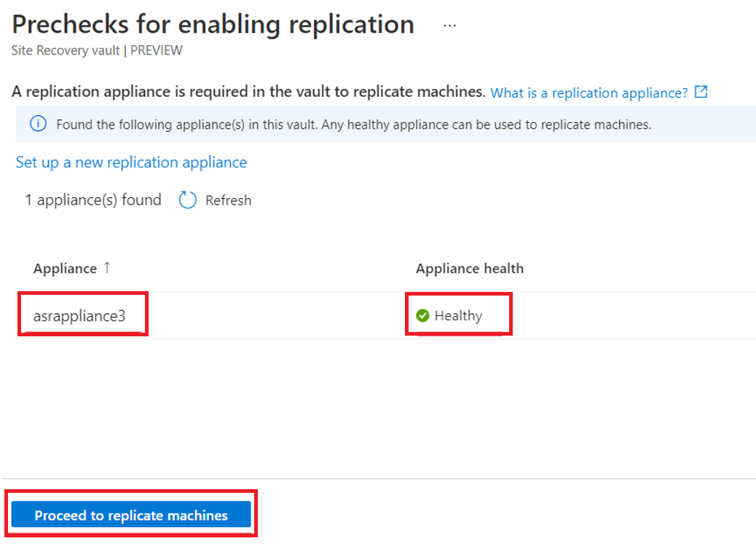Select the asrappliance3 appliance name
Screen dimensions: 756x546
tap(79, 316)
